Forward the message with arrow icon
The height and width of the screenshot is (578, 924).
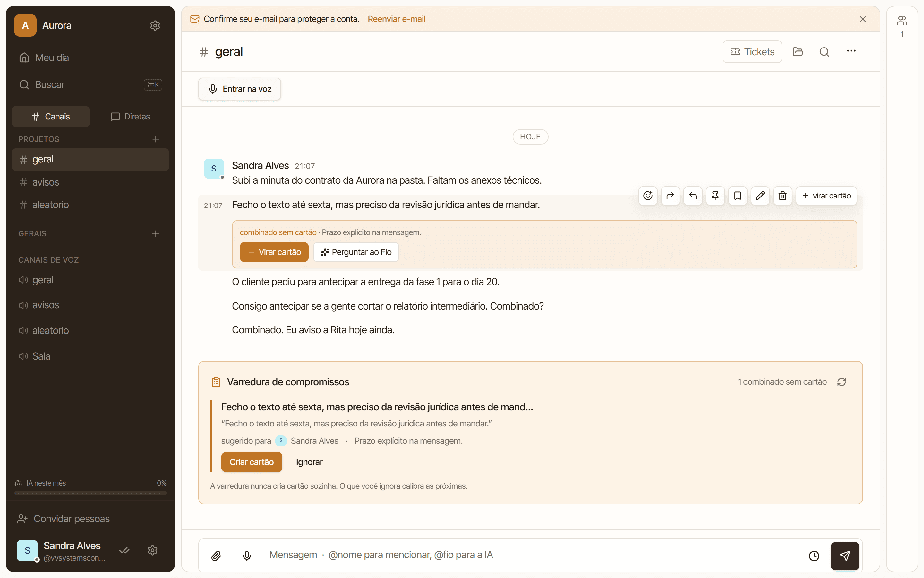click(x=670, y=196)
